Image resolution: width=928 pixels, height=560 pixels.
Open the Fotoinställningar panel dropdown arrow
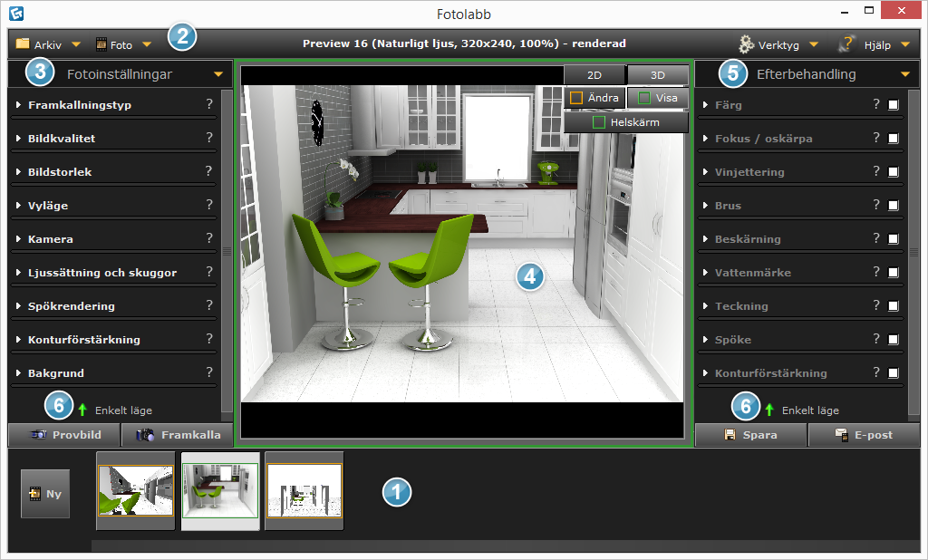(217, 74)
